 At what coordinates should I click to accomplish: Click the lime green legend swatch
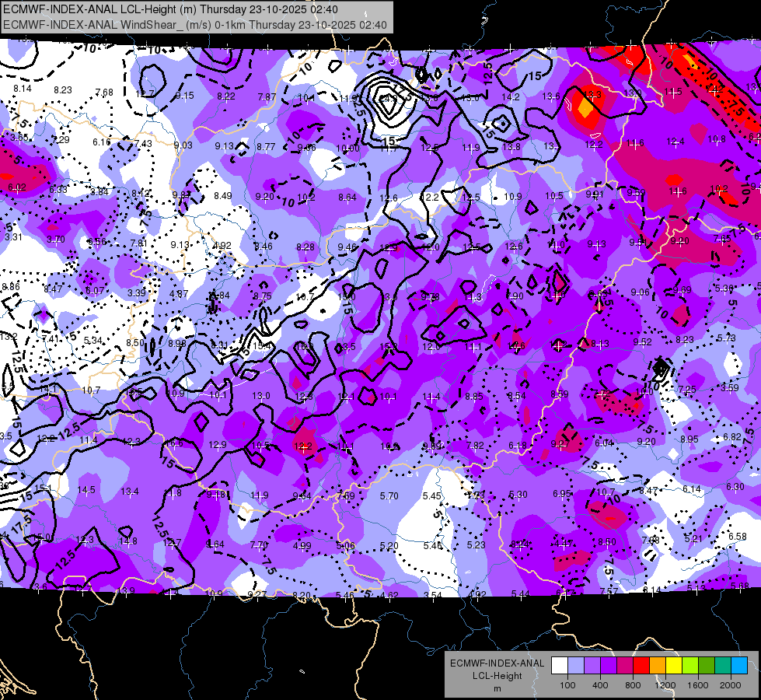pyautogui.click(x=690, y=666)
